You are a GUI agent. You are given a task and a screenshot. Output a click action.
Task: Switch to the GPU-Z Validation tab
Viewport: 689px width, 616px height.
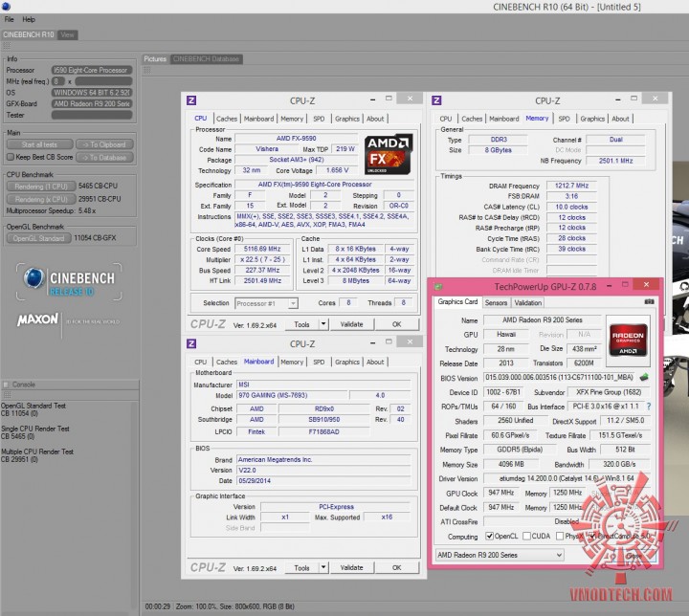tap(527, 302)
